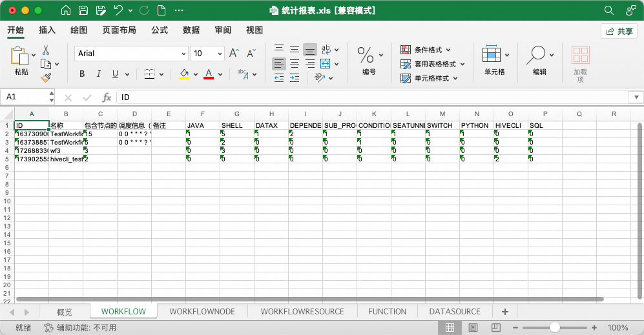Image resolution: width=644 pixels, height=335 pixels.
Task: Open the borders dropdown arrow
Action: [162, 74]
